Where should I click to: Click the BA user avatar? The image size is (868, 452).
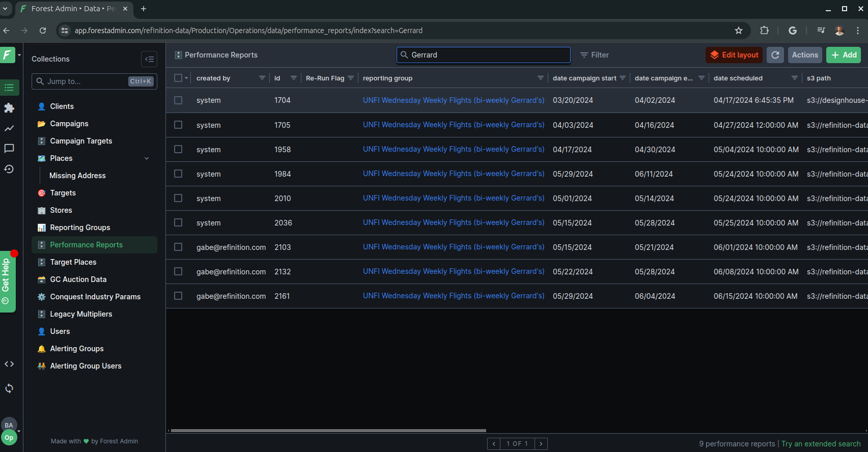pyautogui.click(x=9, y=425)
